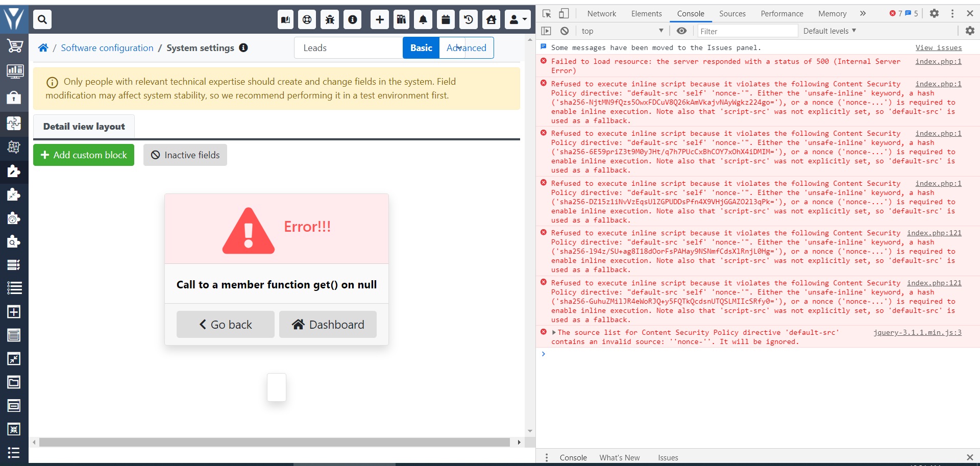
Task: Open the bug report icon
Action: tap(329, 19)
